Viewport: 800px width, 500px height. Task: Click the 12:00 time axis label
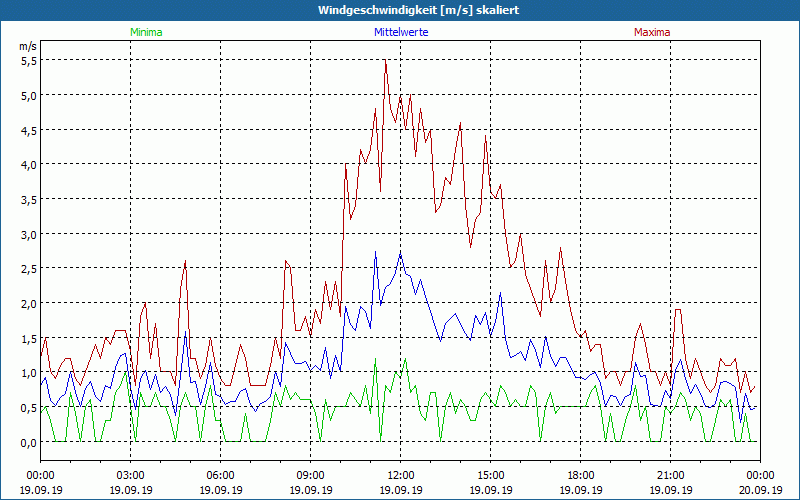click(x=401, y=476)
